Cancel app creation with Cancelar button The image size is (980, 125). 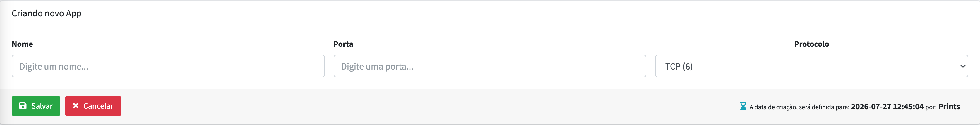click(x=93, y=106)
